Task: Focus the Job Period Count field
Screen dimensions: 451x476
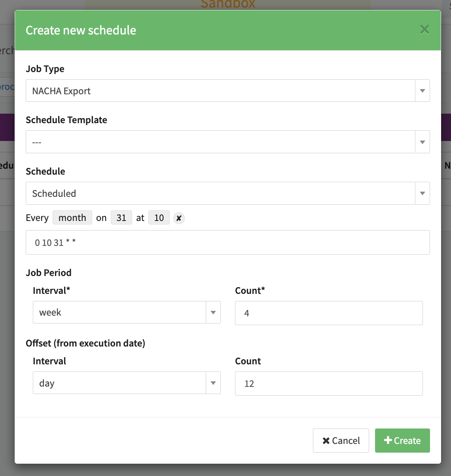Action: [328, 313]
